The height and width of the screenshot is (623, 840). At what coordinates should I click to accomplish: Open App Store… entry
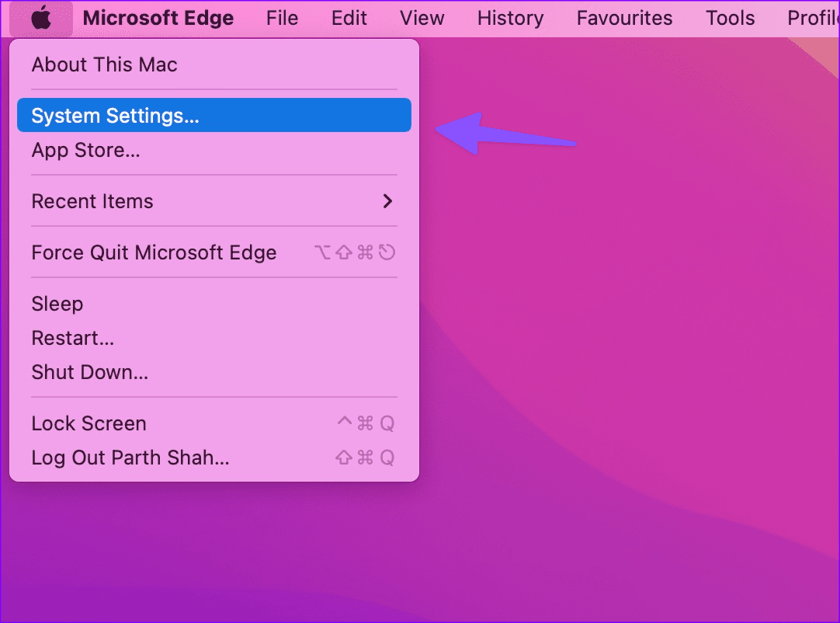click(214, 150)
